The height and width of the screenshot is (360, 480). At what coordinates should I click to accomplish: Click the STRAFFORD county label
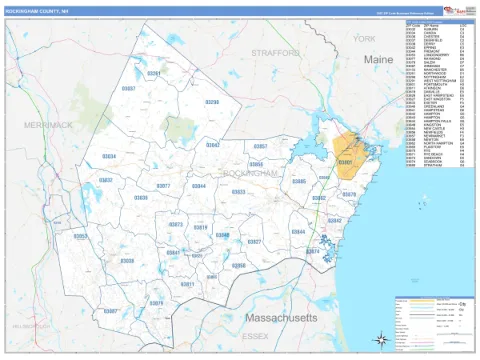tap(275, 53)
